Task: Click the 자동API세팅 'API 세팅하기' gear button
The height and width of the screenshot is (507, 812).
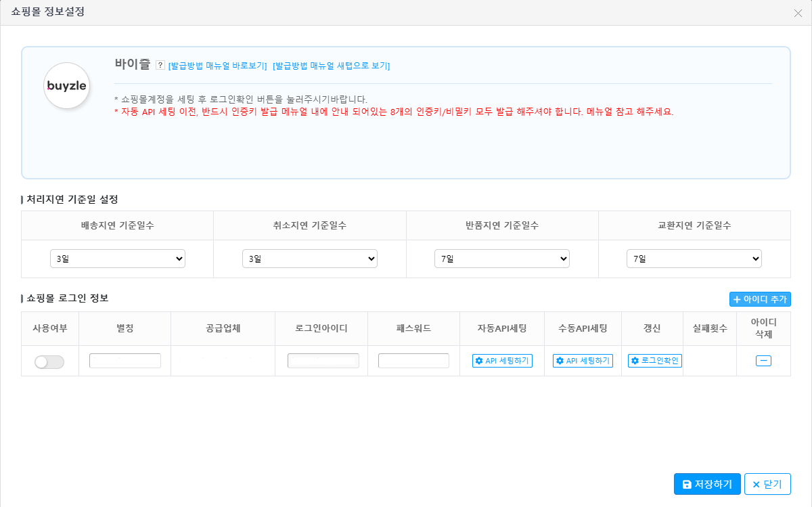Action: (502, 361)
